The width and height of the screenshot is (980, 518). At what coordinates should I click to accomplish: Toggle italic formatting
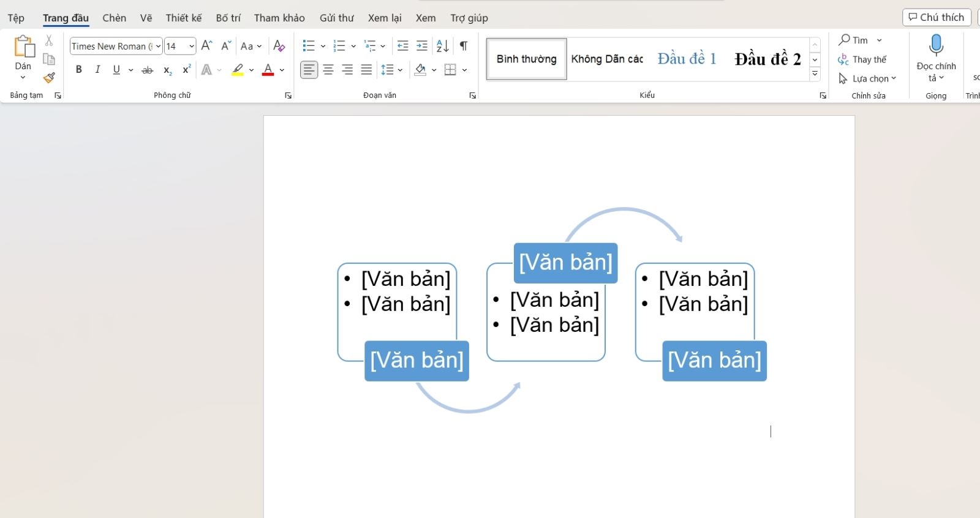click(97, 70)
